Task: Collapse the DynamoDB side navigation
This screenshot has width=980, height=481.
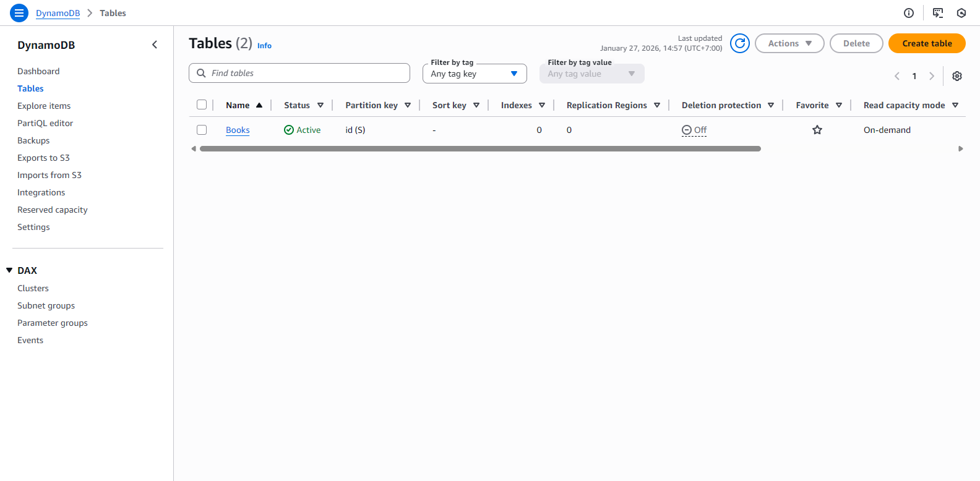Action: pyautogui.click(x=155, y=45)
